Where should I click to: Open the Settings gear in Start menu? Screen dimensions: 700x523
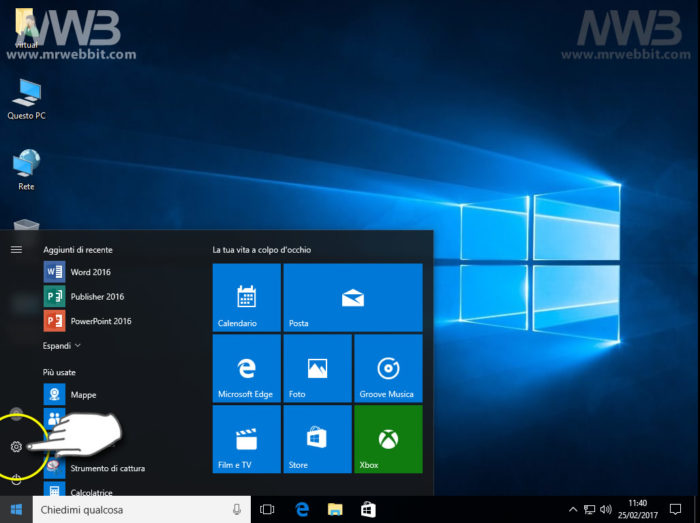pos(16,446)
